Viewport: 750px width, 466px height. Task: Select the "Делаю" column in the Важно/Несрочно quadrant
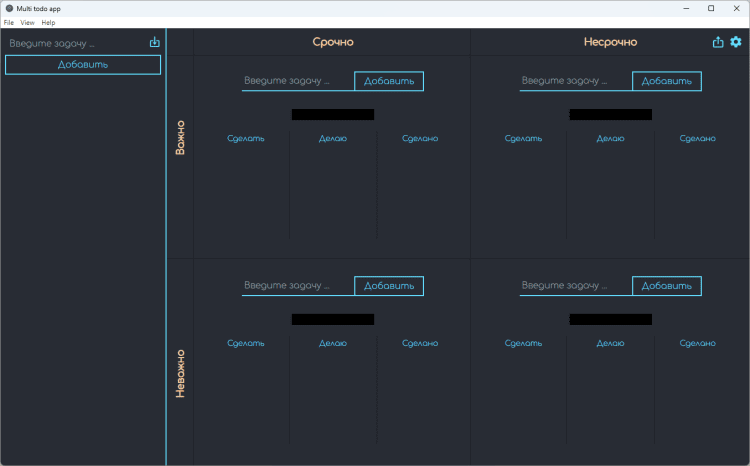click(610, 138)
